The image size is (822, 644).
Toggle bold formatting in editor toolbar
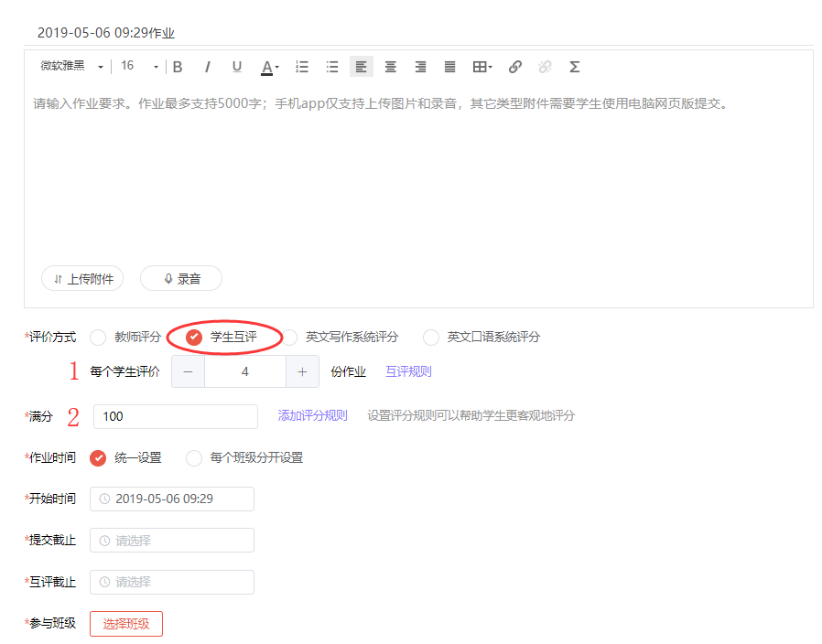pyautogui.click(x=178, y=67)
